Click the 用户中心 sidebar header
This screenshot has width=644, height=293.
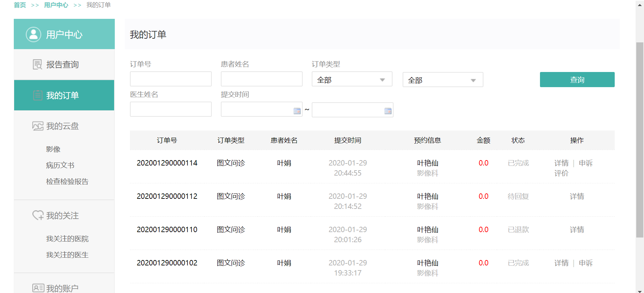(64, 34)
